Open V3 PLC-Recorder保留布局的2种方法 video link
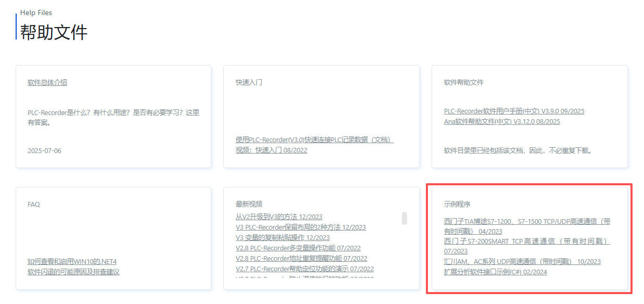644x304 pixels. coord(300,227)
